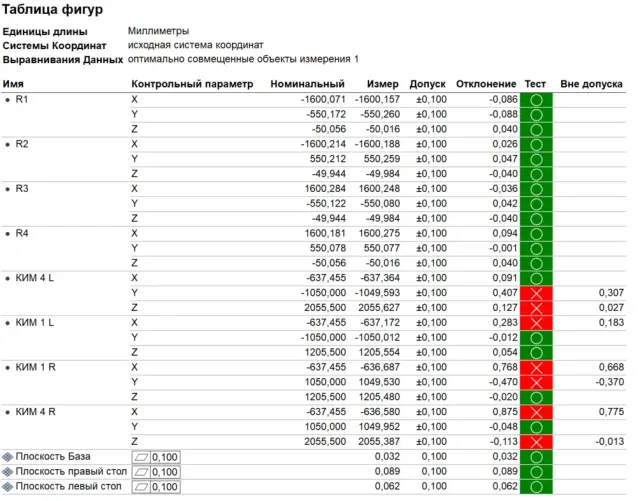
Task: Click the measured value -1600,157
Action: click(378, 100)
